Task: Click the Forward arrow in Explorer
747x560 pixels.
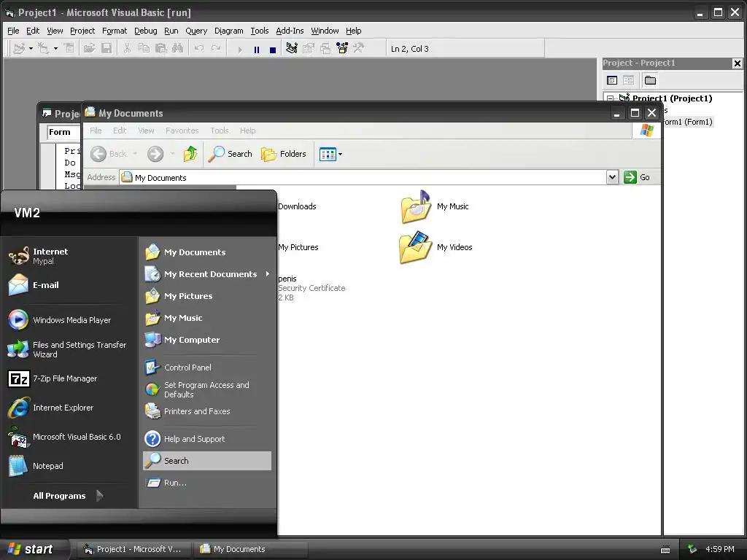Action: click(155, 154)
